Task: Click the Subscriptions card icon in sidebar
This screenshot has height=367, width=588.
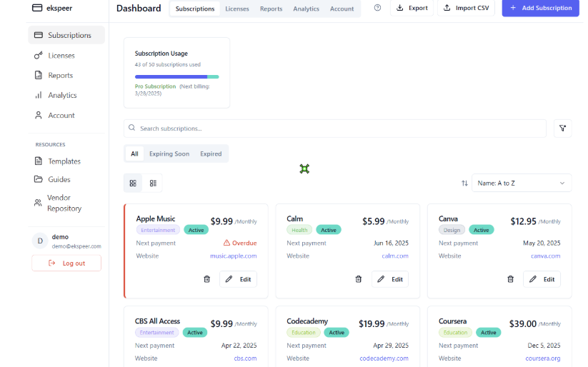Action: click(x=39, y=35)
